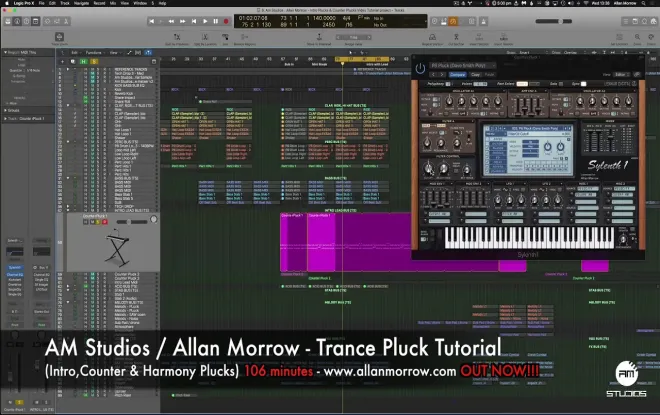Image resolution: width=660 pixels, height=415 pixels.
Task: Open the List Editors button
Action: [626, 21]
